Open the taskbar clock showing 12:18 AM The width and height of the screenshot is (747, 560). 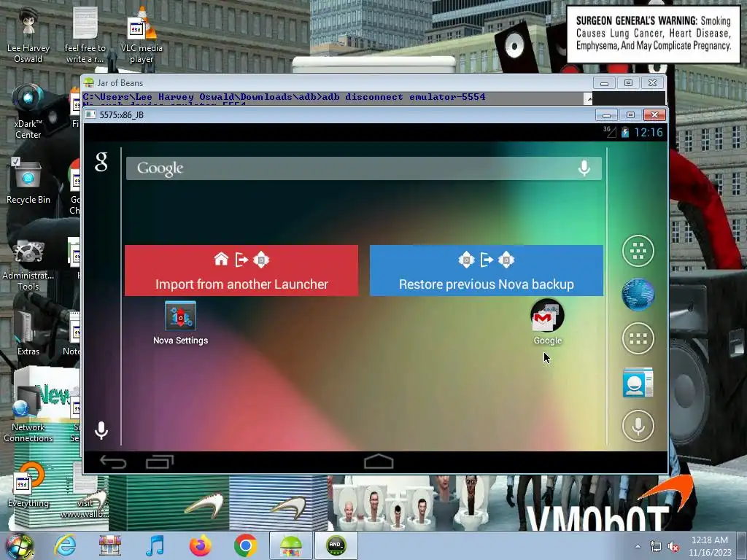coord(710,545)
